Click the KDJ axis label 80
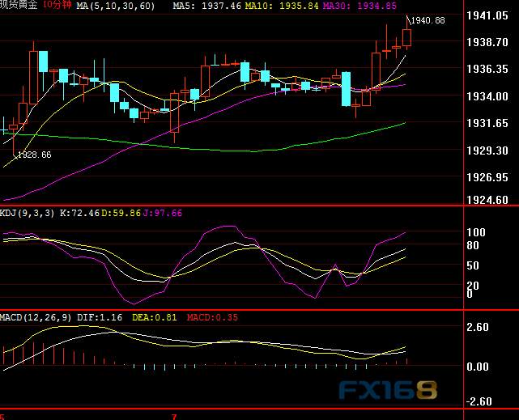Image resolution: width=519 pixels, height=420 pixels. click(x=473, y=246)
